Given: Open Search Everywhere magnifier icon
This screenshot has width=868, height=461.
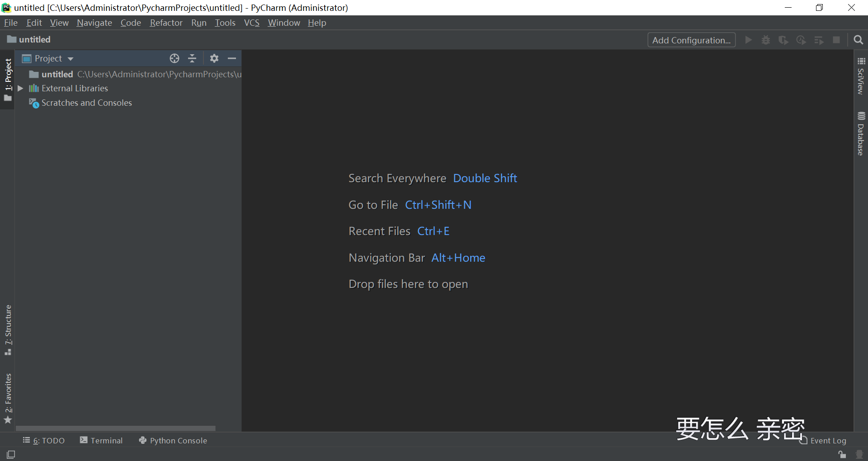Looking at the screenshot, I should coord(858,40).
